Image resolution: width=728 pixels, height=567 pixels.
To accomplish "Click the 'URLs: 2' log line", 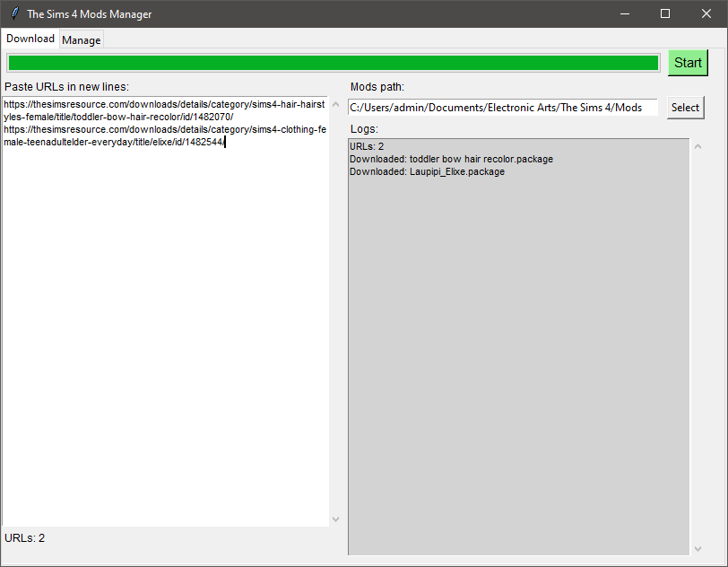I will 367,146.
